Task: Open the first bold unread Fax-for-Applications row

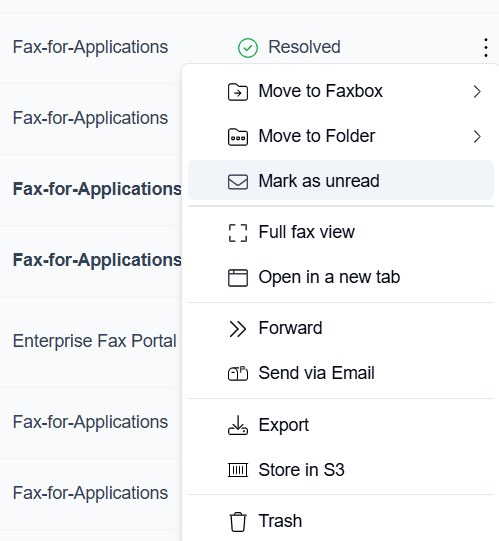Action: pyautogui.click(x=97, y=189)
